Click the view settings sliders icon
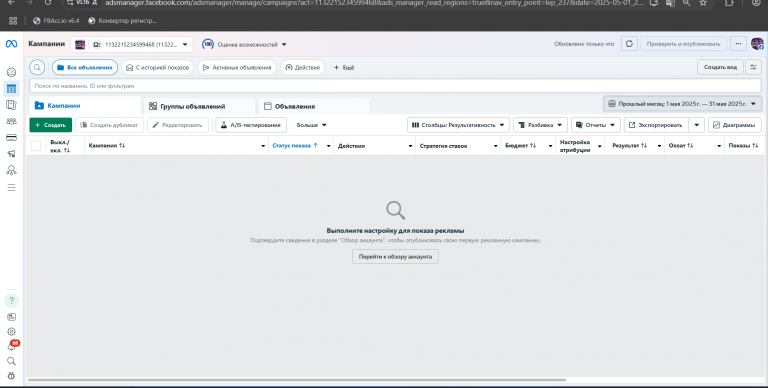This screenshot has height=388, width=768. [x=753, y=67]
